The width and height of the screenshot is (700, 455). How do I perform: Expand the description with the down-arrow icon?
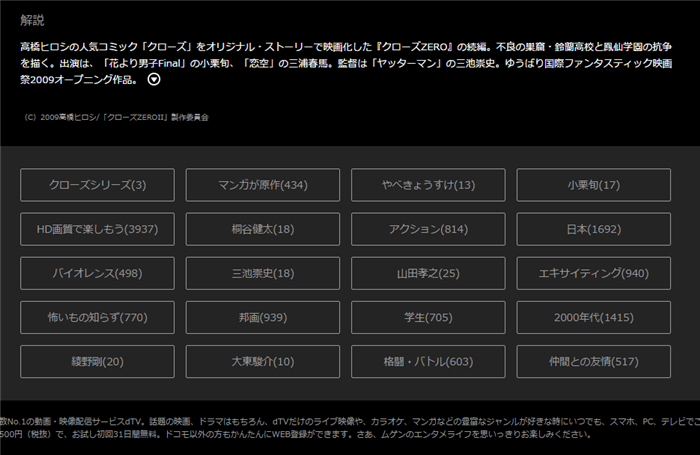pos(168,82)
